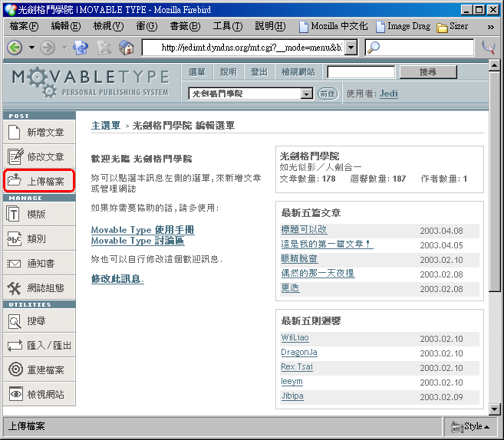The width and height of the screenshot is (504, 440).
Task: Click the Movable Type header search field
Action: tap(361, 72)
